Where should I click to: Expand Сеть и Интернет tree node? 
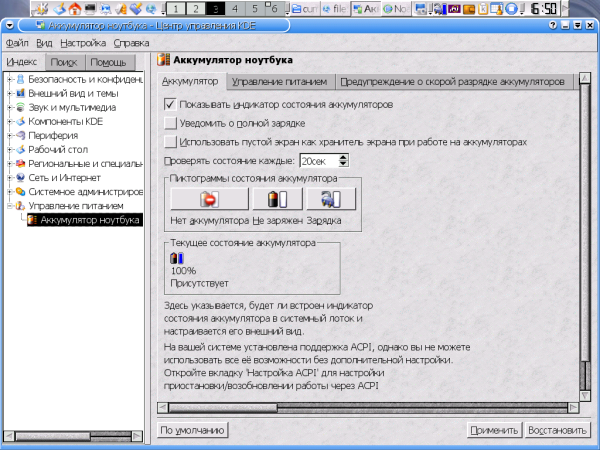[10, 178]
